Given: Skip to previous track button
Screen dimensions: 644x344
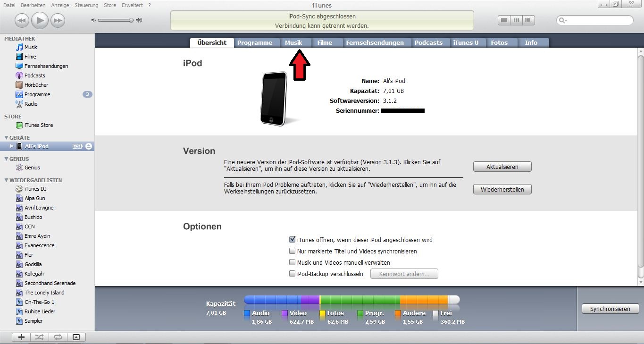Looking at the screenshot, I should tap(22, 20).
